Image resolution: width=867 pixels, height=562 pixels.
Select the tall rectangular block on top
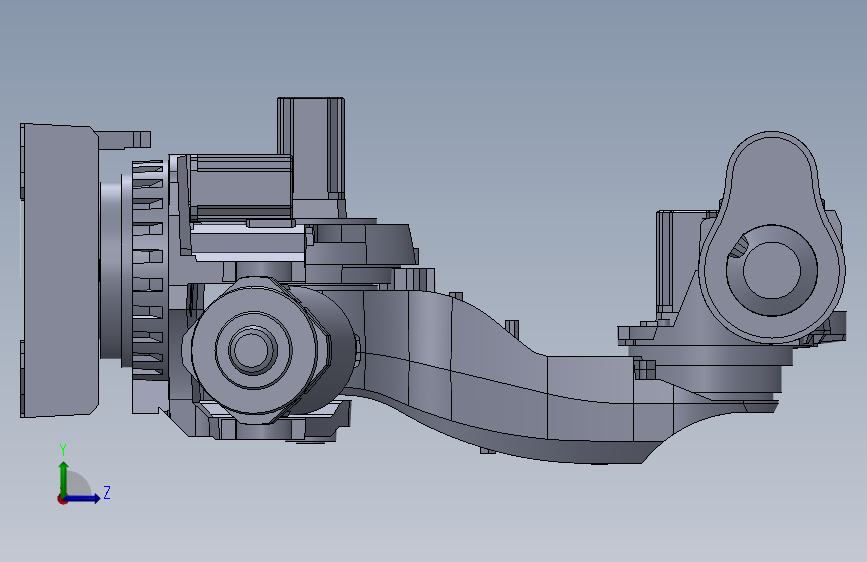click(x=311, y=148)
